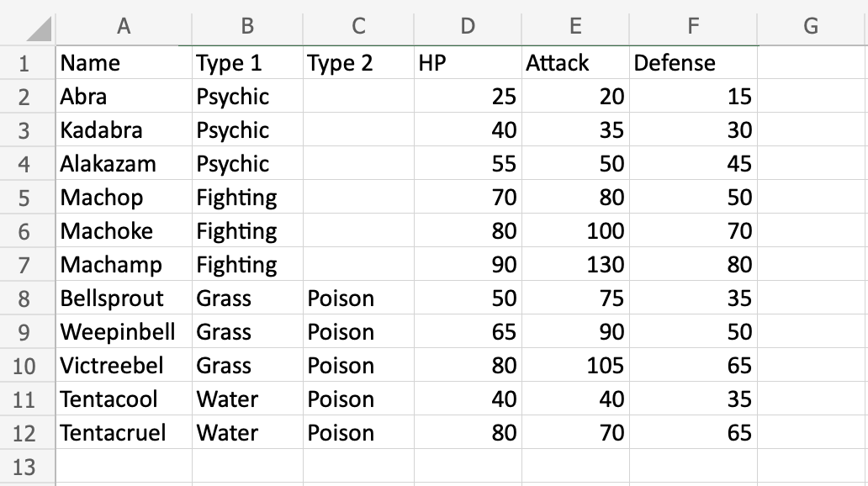
Task: Click Bellsprout's Grass type cell
Action: point(247,298)
